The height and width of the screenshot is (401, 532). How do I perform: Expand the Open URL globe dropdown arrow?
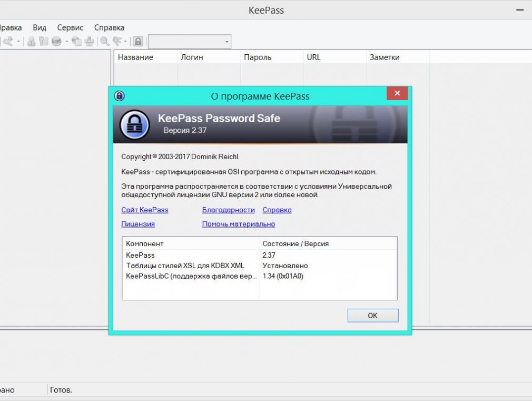[x=66, y=42]
